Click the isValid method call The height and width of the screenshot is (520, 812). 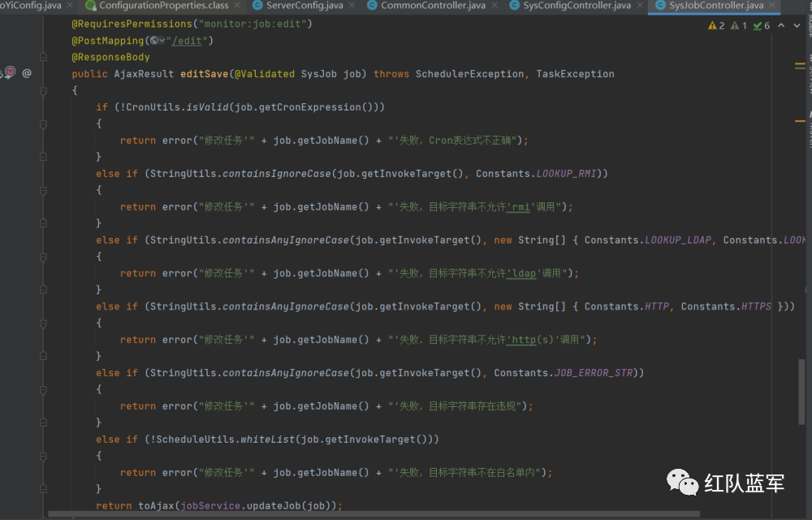[x=207, y=107]
